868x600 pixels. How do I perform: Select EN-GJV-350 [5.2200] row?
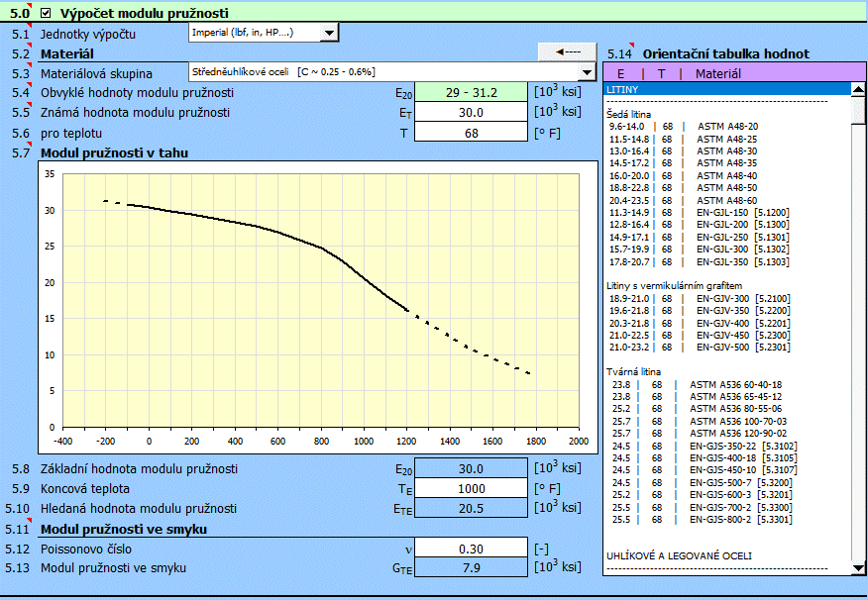tap(727, 311)
